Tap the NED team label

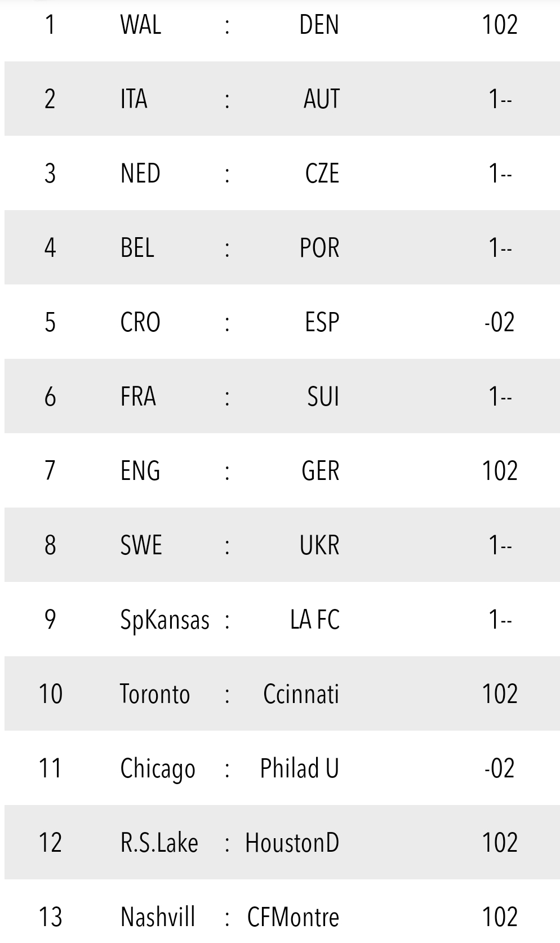pos(140,173)
